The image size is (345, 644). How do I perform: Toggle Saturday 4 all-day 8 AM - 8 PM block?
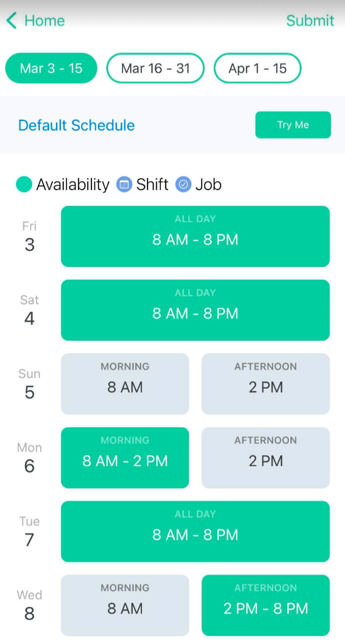tap(195, 310)
